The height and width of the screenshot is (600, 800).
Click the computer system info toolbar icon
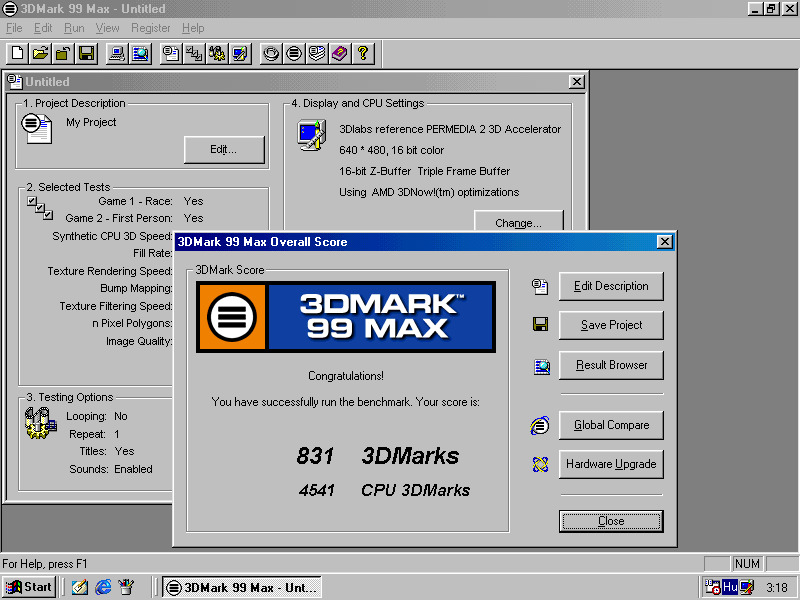click(117, 53)
